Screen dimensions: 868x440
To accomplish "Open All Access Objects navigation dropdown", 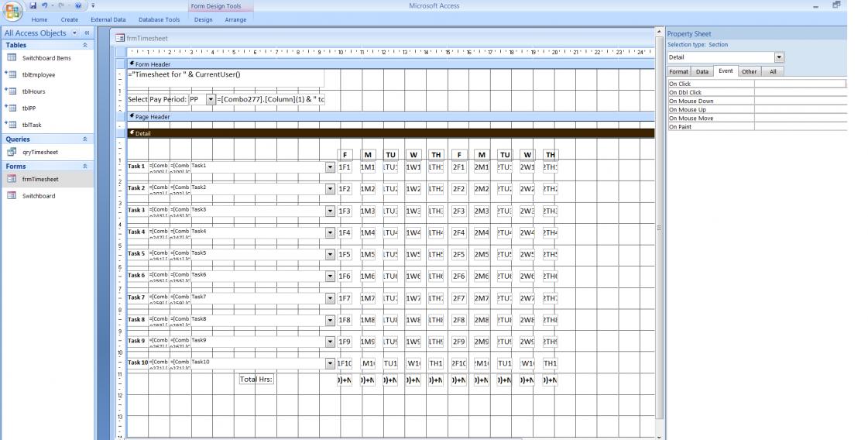I will [x=75, y=33].
